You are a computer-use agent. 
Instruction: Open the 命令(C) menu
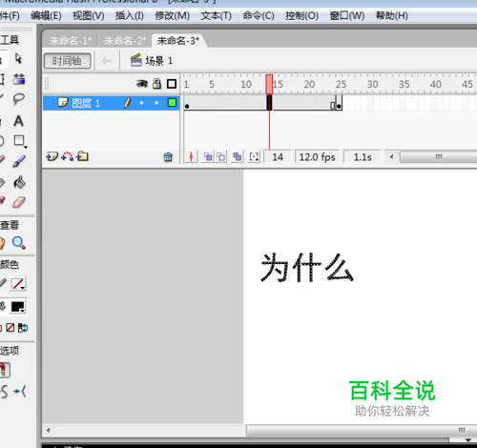(259, 15)
